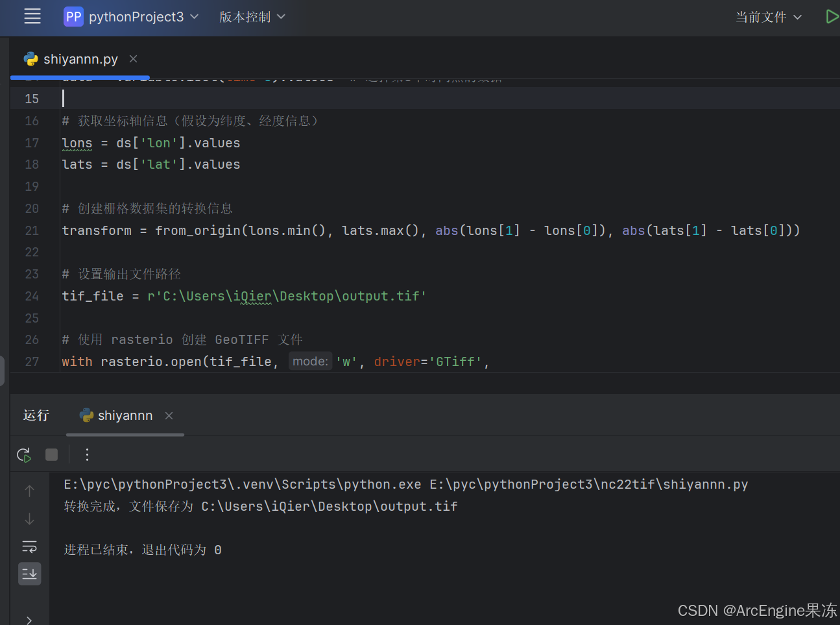Viewport: 840px width, 625px height.
Task: Click the driver='GTiff' argument on line 27
Action: click(428, 362)
